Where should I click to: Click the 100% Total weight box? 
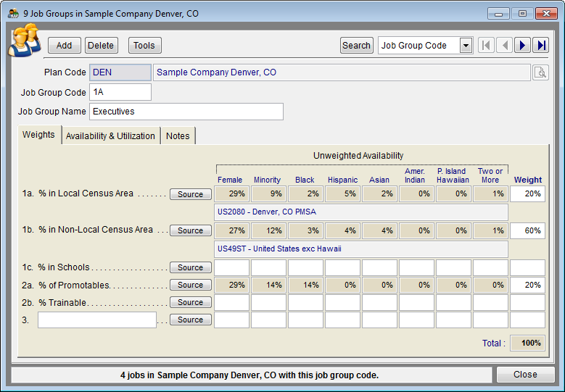[527, 343]
